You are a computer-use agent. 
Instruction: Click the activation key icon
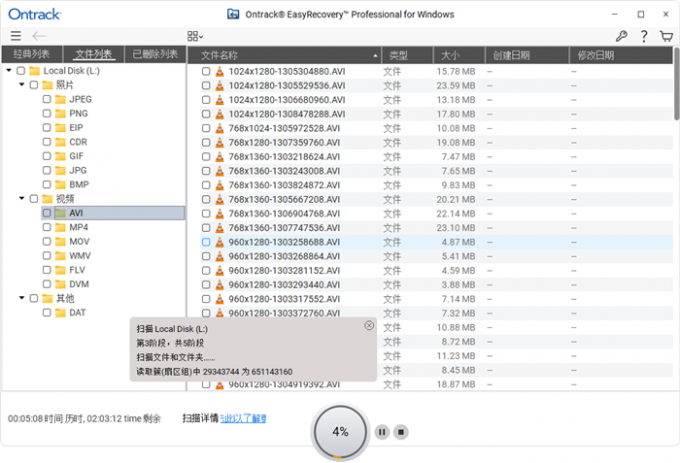[621, 36]
